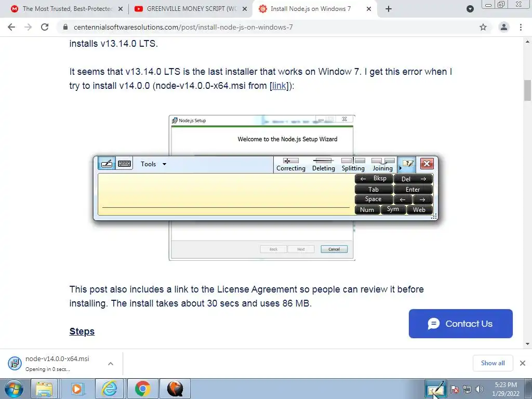View site security lock information
532x399 pixels.
65,27
